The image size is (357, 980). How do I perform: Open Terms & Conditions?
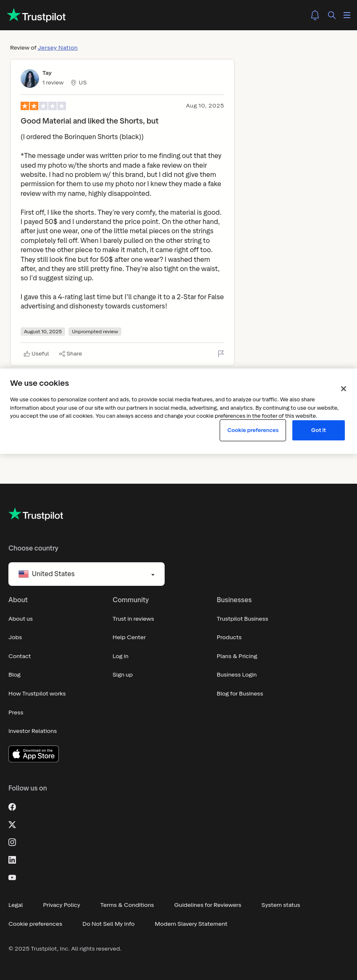click(127, 905)
